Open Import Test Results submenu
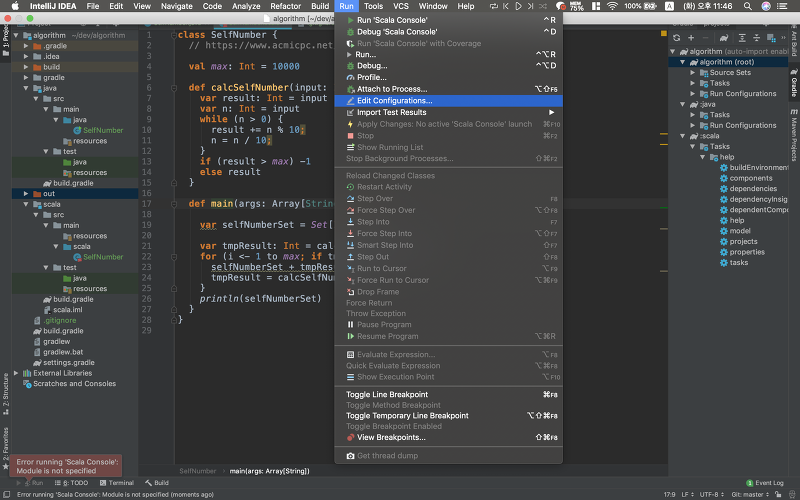The width and height of the screenshot is (800, 500). point(448,112)
